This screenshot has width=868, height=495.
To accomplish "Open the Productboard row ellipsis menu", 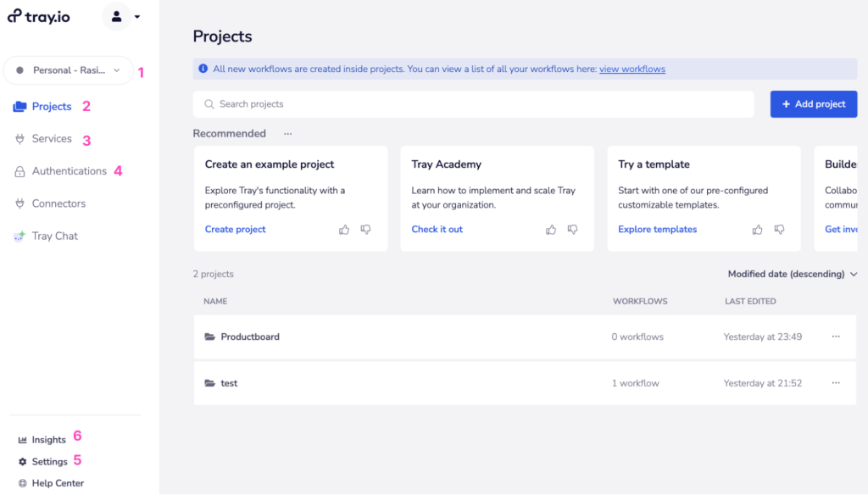I will (835, 336).
